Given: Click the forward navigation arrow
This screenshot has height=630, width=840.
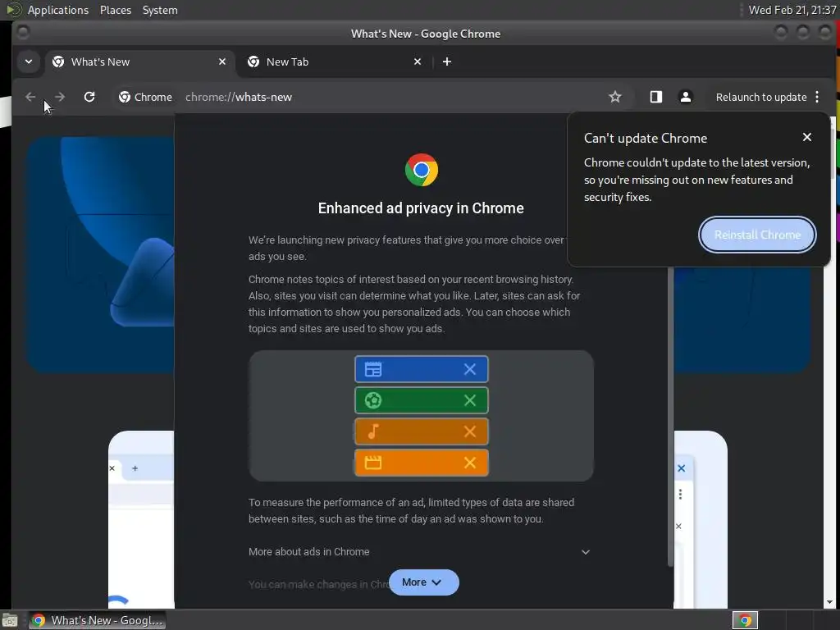Looking at the screenshot, I should coord(60,97).
